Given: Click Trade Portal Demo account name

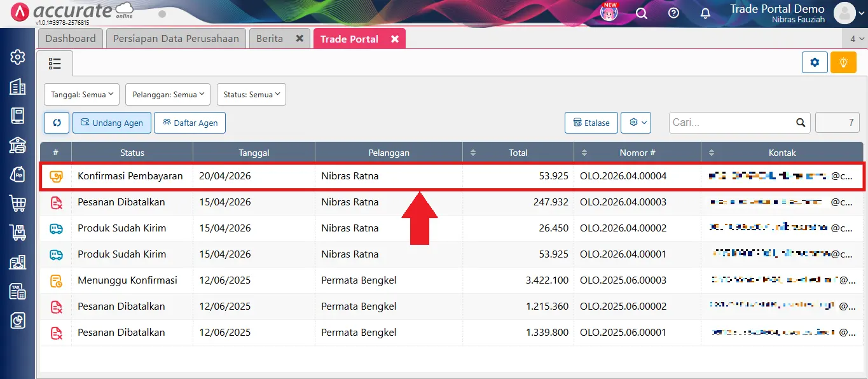Looking at the screenshot, I should click(x=777, y=8).
